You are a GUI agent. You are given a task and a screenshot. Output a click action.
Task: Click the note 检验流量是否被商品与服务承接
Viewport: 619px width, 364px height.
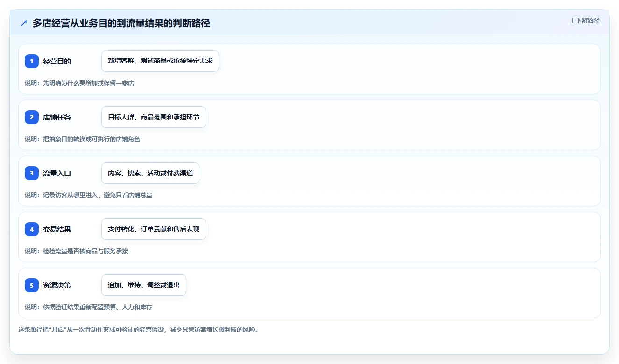click(76, 251)
